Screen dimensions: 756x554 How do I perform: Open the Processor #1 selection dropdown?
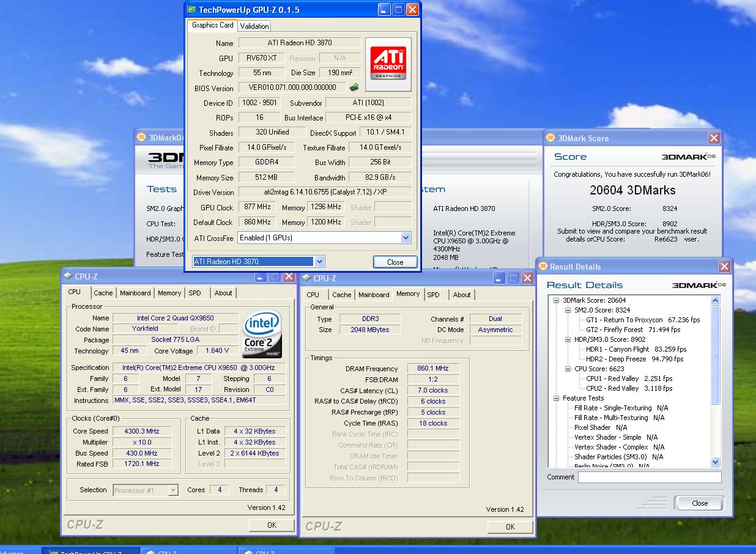click(x=173, y=490)
